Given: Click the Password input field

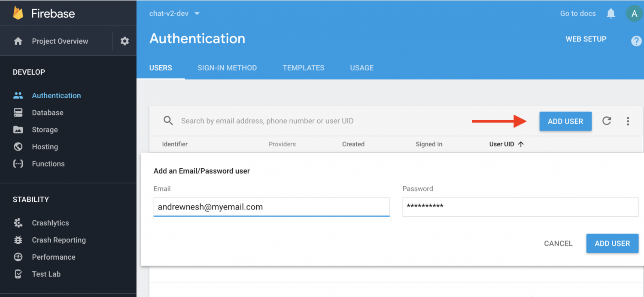Looking at the screenshot, I should click(520, 207).
